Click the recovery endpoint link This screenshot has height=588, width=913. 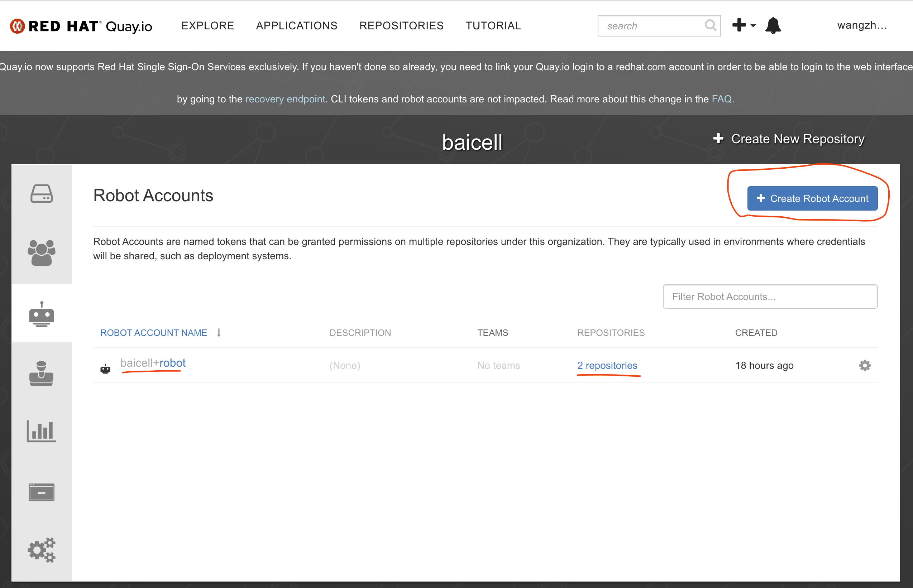tap(285, 99)
